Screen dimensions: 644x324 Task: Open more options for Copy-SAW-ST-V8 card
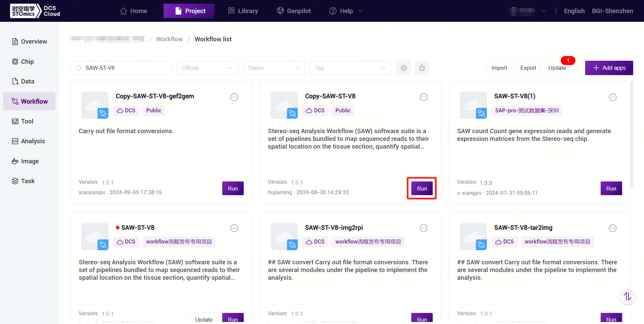(x=423, y=97)
